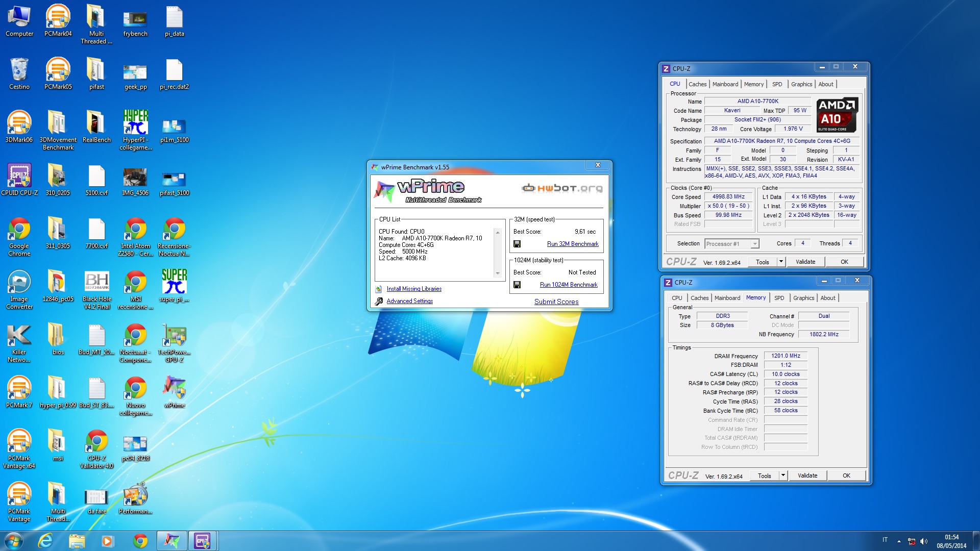Launch the 3DMark06 shortcut
The image size is (980, 551).
[x=19, y=127]
